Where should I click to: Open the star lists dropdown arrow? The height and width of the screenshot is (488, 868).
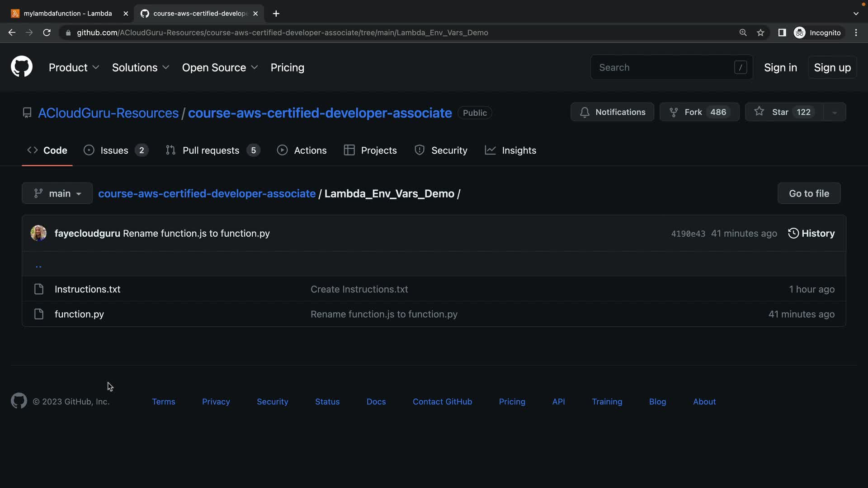835,112
